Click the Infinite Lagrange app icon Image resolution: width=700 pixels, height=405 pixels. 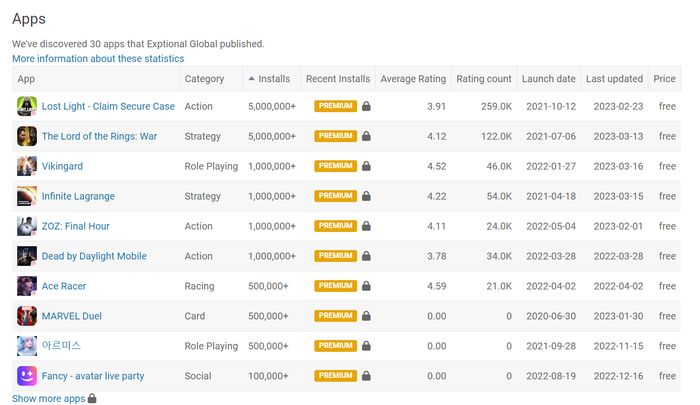(27, 196)
